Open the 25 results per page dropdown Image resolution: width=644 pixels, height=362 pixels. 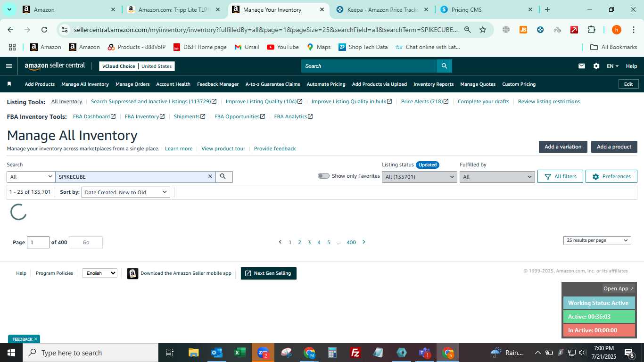[x=597, y=240]
